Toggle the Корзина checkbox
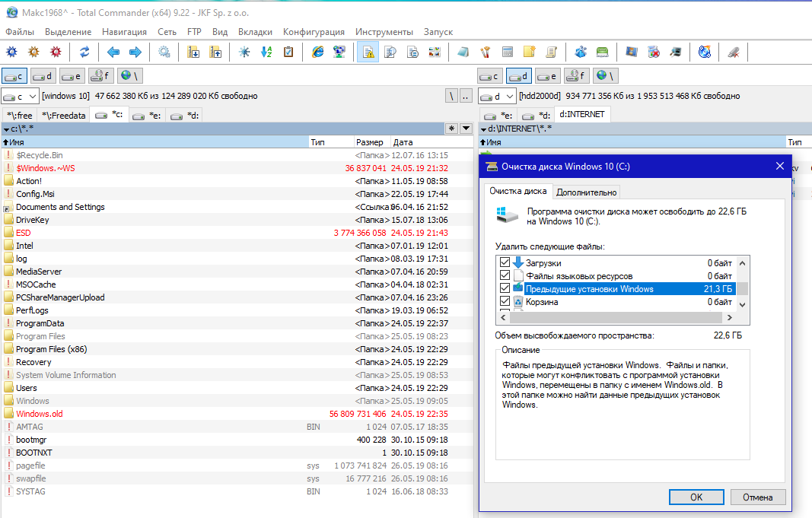 point(505,302)
